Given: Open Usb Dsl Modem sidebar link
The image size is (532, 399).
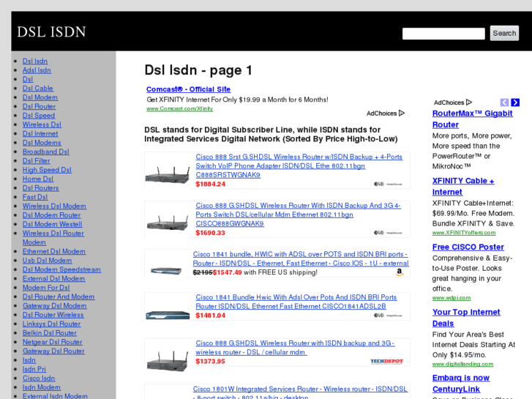Looking at the screenshot, I should click(x=47, y=261).
